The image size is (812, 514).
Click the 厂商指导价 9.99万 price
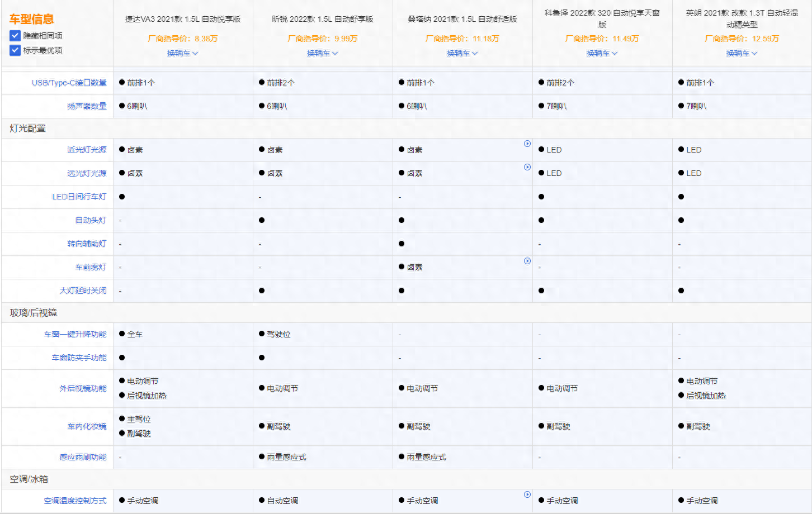coord(323,39)
